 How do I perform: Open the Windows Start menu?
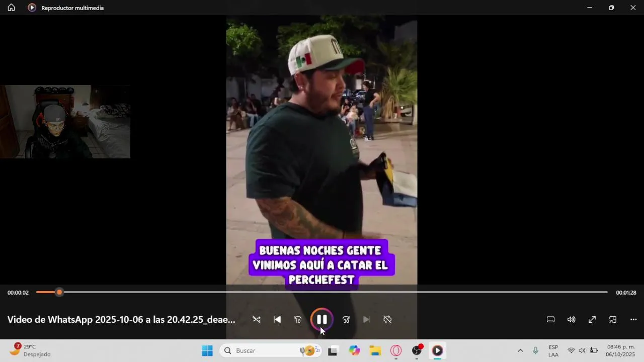[x=207, y=350]
